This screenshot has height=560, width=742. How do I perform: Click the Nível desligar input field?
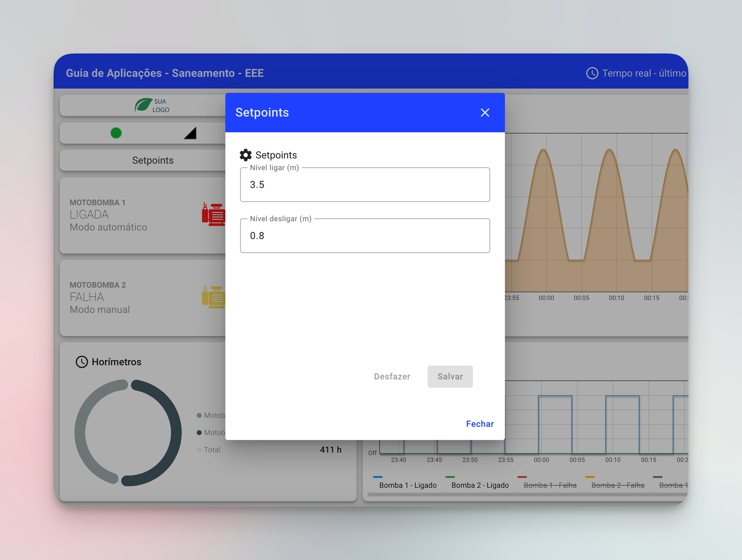pos(365,235)
